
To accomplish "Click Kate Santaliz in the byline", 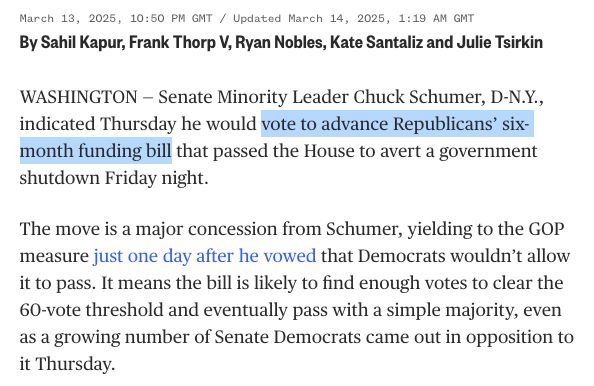I will click(376, 42).
